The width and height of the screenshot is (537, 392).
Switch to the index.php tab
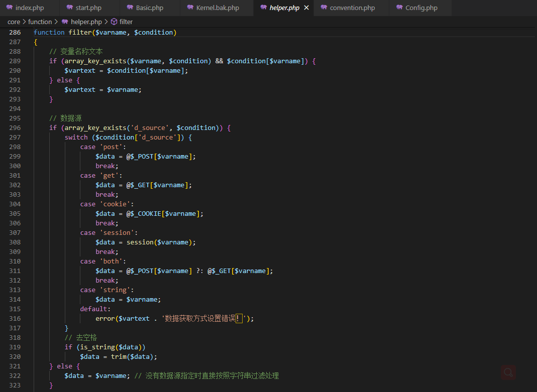(x=30, y=8)
